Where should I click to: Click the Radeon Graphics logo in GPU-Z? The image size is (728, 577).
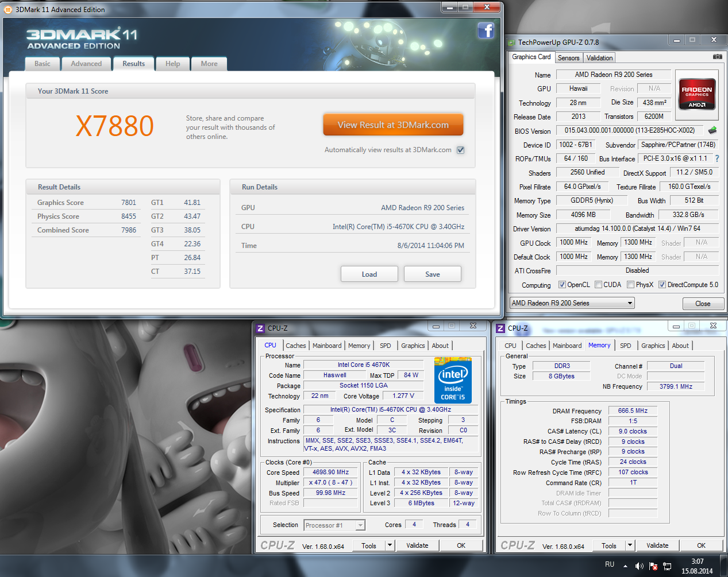tap(697, 94)
